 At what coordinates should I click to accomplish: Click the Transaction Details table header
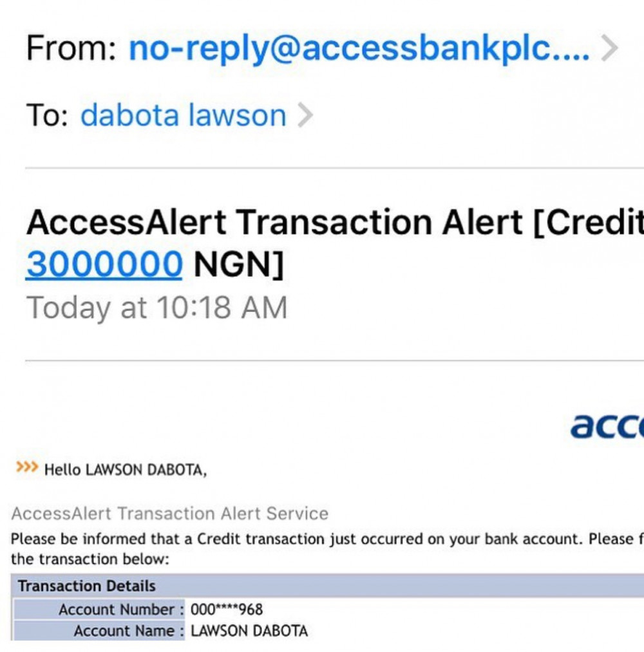(x=87, y=586)
